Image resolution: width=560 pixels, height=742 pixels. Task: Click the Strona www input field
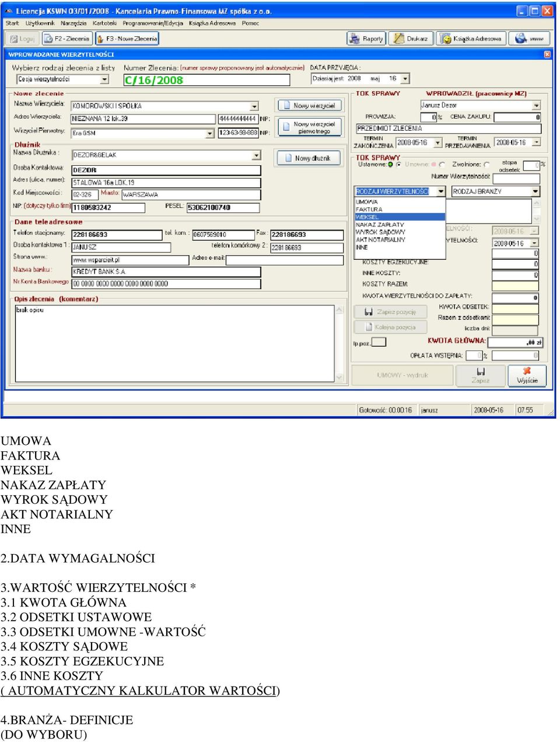(130, 260)
